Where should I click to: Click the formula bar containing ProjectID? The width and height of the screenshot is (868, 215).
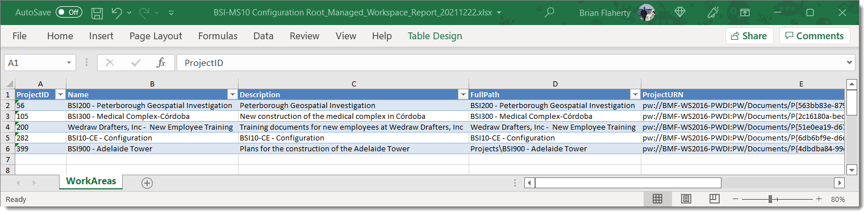click(510, 63)
